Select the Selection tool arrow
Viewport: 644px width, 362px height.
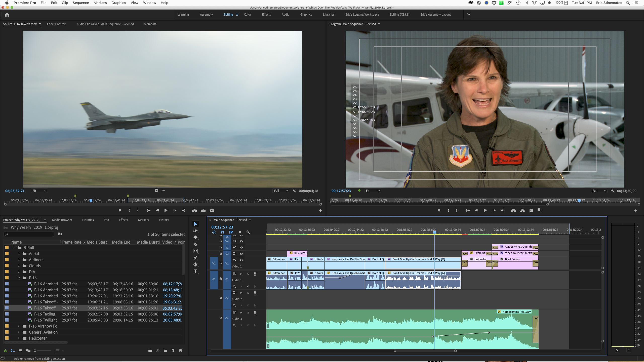tap(195, 224)
